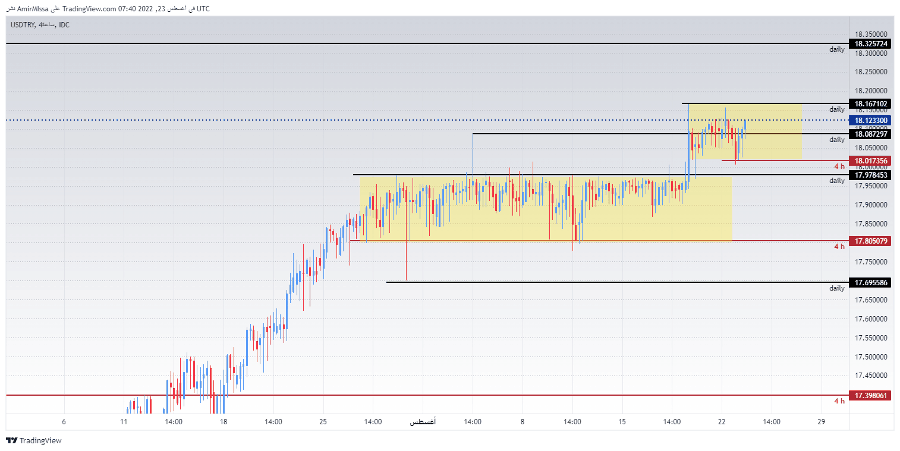Image resolution: width=900 pixels, height=451 pixels.
Task: Click the 'daily' label under the 18.325724 line
Action: 837,50
